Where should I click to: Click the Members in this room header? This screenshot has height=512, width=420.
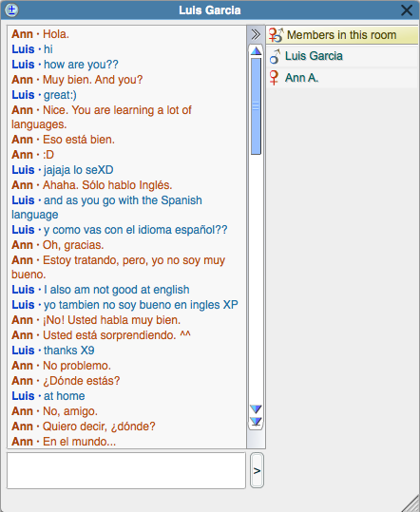[343, 35]
